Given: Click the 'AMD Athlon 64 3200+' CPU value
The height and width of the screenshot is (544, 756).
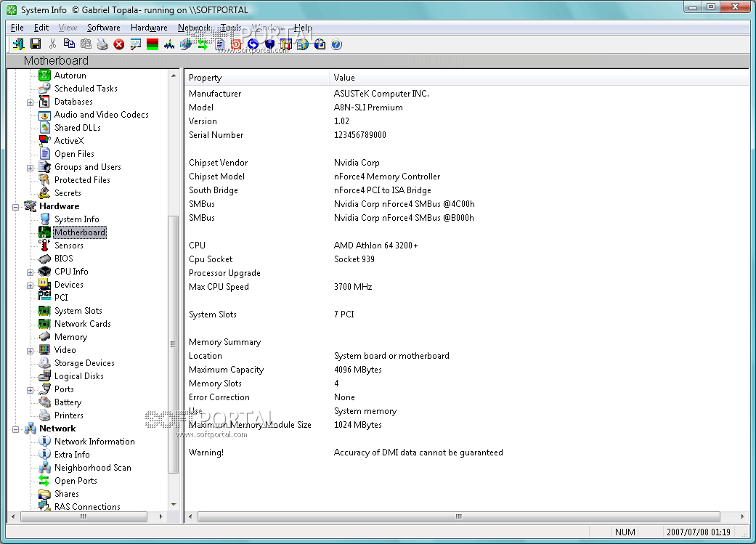Looking at the screenshot, I should pyautogui.click(x=376, y=245).
